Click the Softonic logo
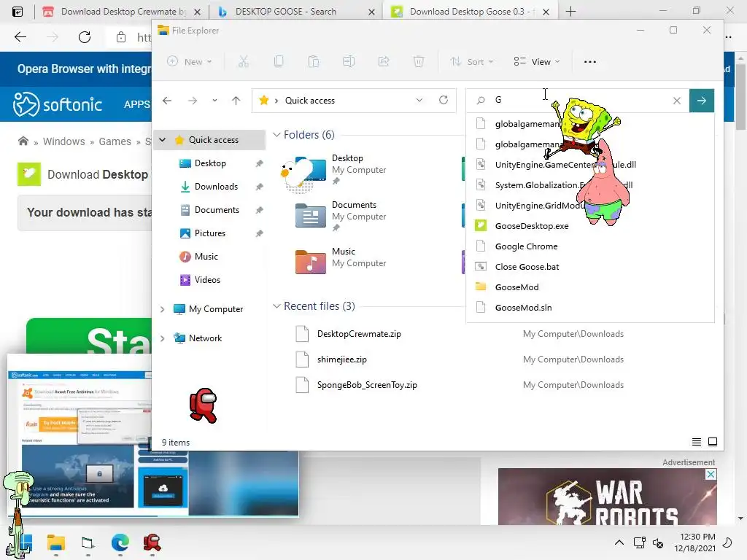 click(x=57, y=104)
